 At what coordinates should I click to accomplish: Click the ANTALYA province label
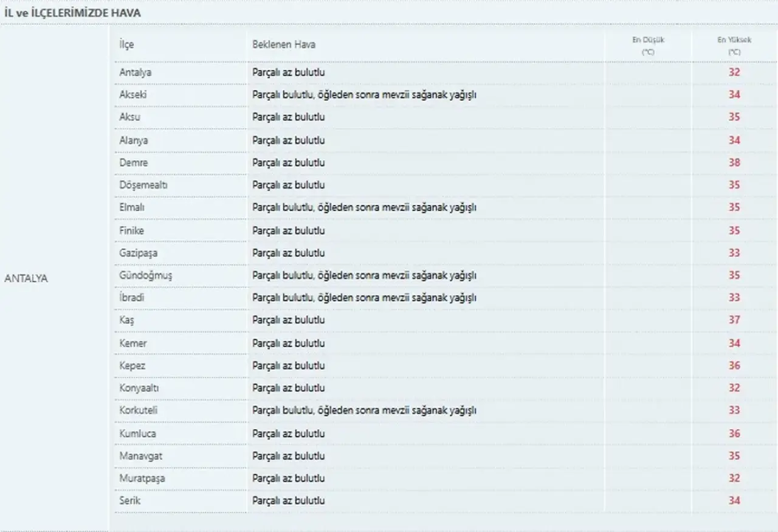(26, 278)
